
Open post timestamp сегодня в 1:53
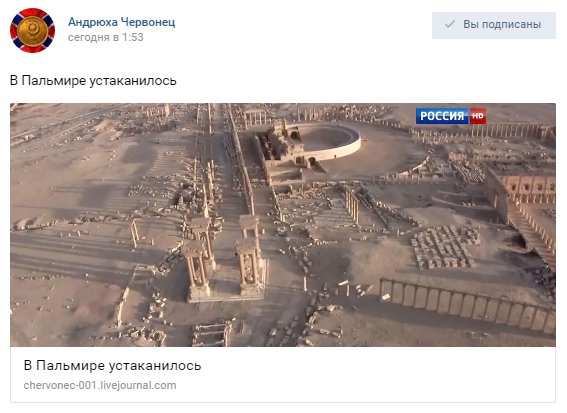106,37
